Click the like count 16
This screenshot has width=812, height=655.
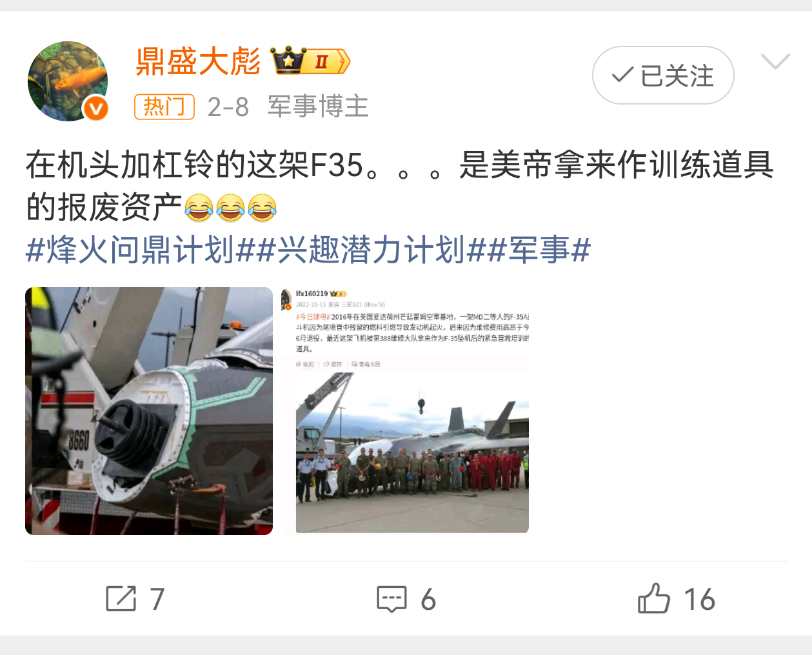coord(700,600)
